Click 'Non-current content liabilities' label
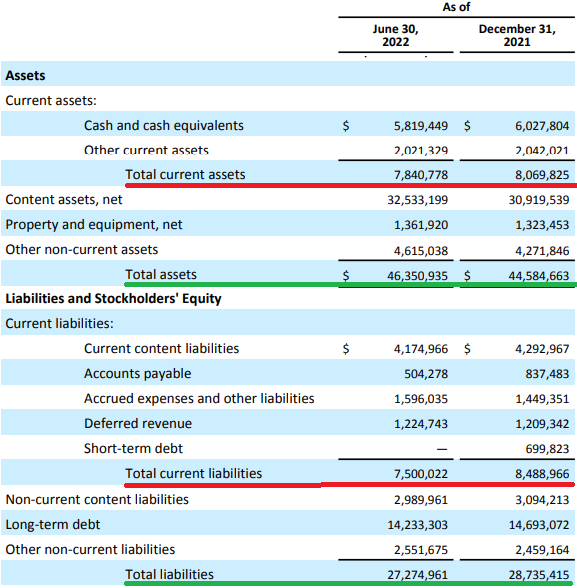This screenshot has width=577, height=588. coord(97,500)
